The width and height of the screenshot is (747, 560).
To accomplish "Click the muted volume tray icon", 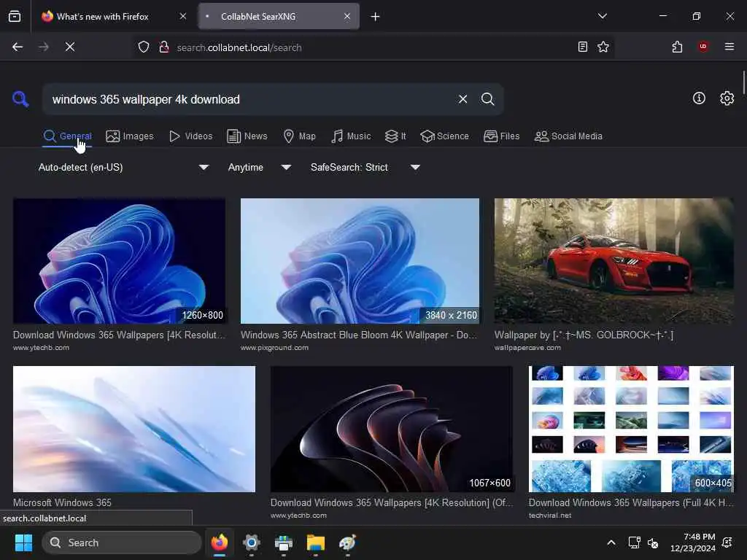I will tap(653, 542).
